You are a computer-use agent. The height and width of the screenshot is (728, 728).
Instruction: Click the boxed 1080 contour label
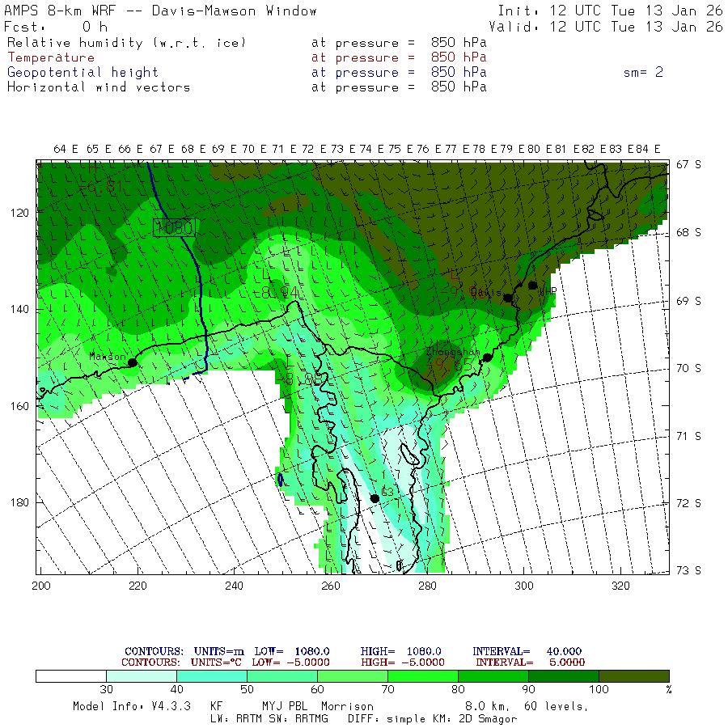click(x=174, y=227)
